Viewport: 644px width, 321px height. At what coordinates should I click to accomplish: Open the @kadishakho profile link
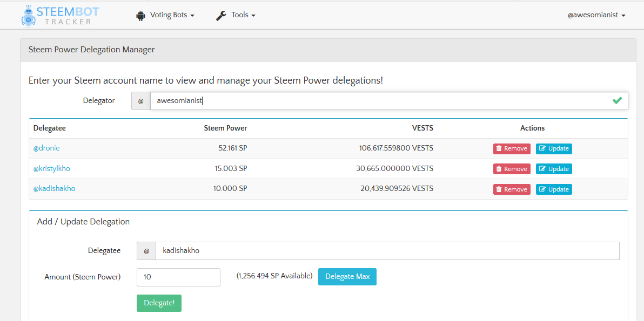click(54, 189)
